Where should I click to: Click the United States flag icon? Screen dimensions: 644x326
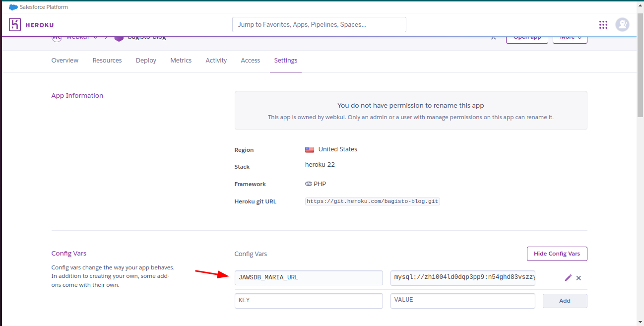point(310,149)
